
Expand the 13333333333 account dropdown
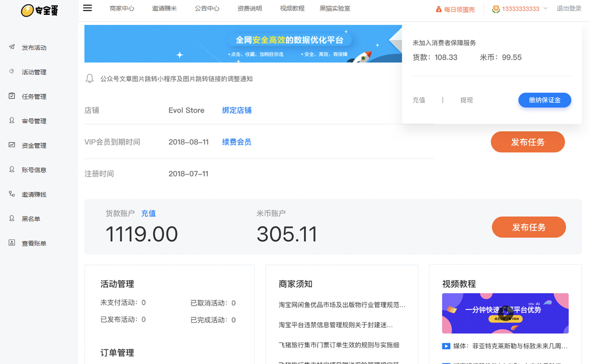[545, 8]
